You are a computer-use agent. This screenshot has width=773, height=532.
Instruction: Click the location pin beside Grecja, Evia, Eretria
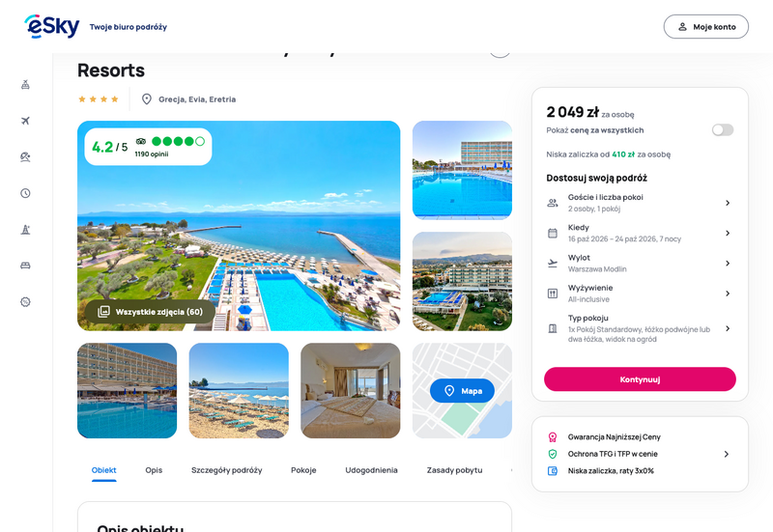coord(147,99)
